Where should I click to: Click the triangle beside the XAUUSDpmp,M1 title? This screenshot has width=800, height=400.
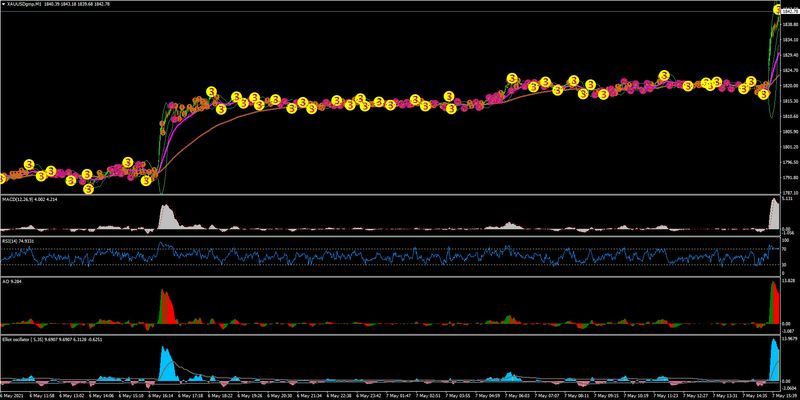pyautogui.click(x=5, y=5)
